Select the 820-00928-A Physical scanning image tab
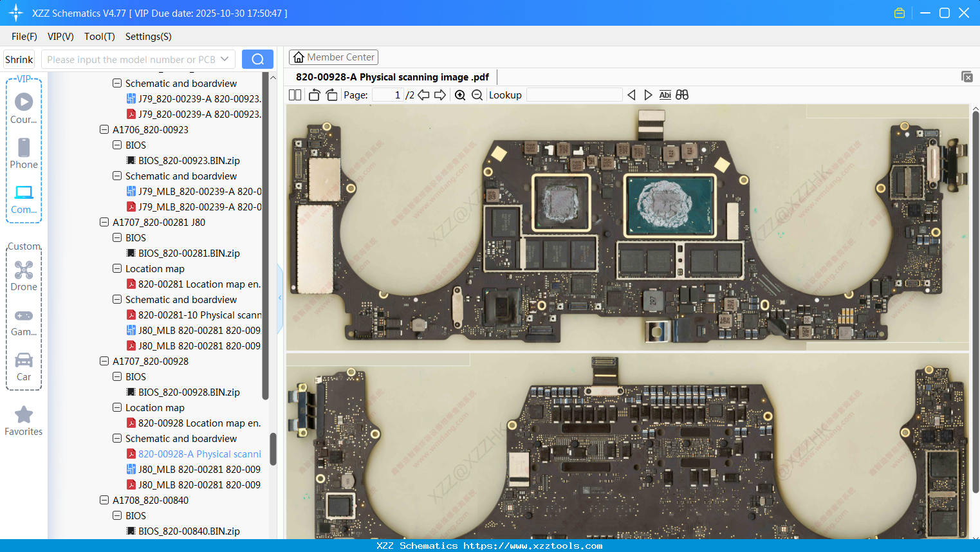This screenshot has width=980, height=552. pyautogui.click(x=393, y=77)
